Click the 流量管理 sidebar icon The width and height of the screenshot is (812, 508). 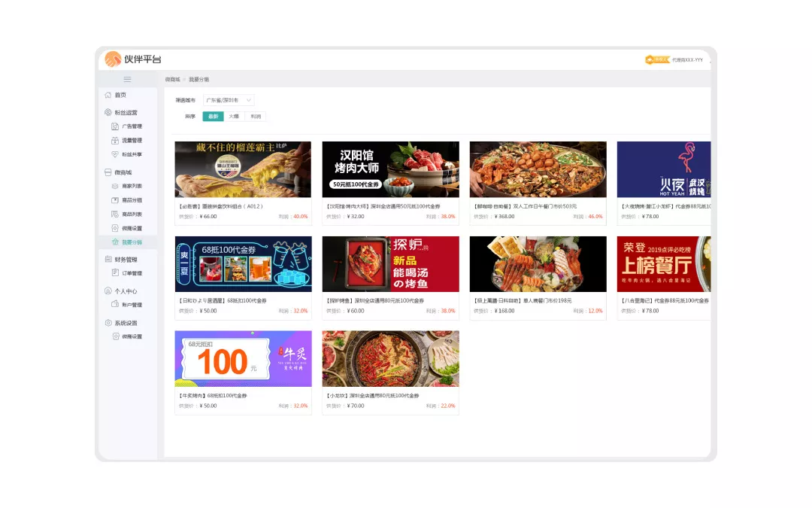(115, 140)
